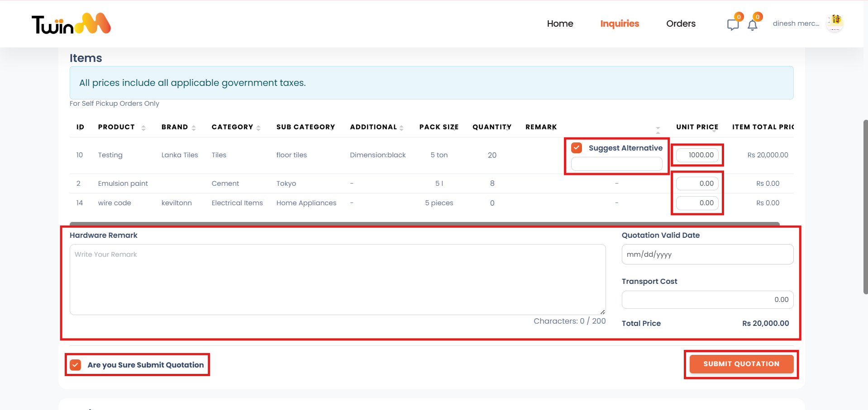Open the Orders page
868x410 pixels.
[681, 24]
